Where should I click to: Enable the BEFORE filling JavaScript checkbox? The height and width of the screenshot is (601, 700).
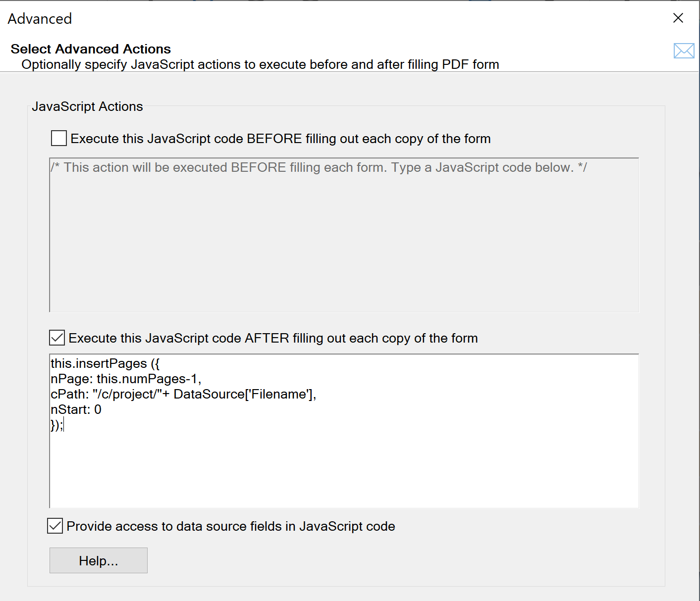pyautogui.click(x=59, y=138)
